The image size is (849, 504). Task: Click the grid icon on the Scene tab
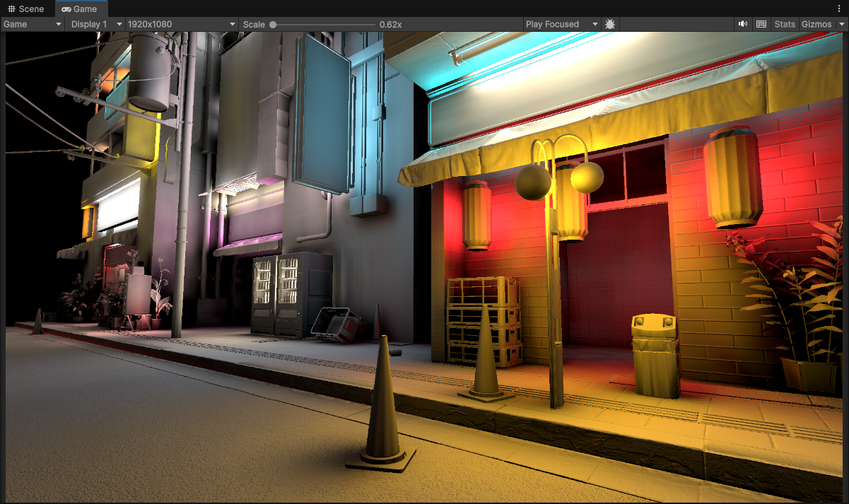10,8
